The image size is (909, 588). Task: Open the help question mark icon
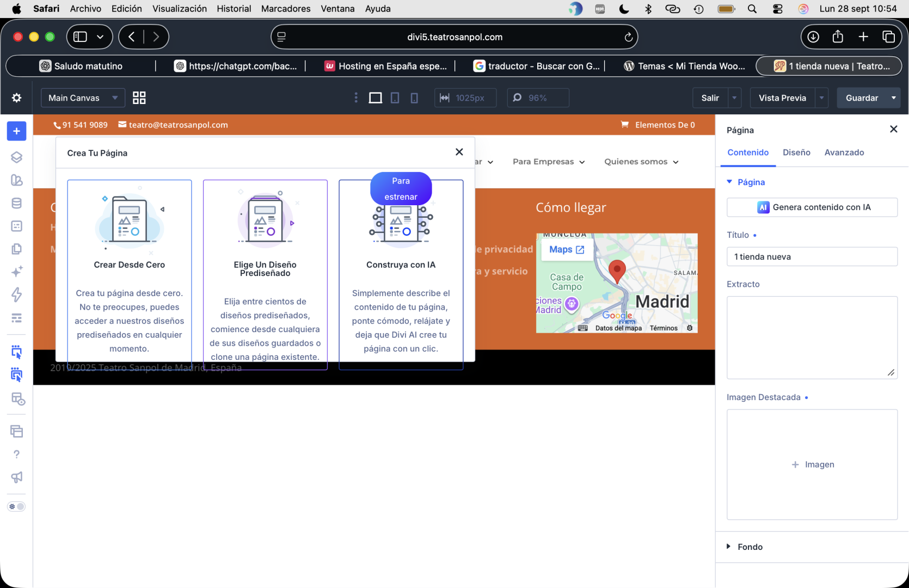[x=17, y=455]
